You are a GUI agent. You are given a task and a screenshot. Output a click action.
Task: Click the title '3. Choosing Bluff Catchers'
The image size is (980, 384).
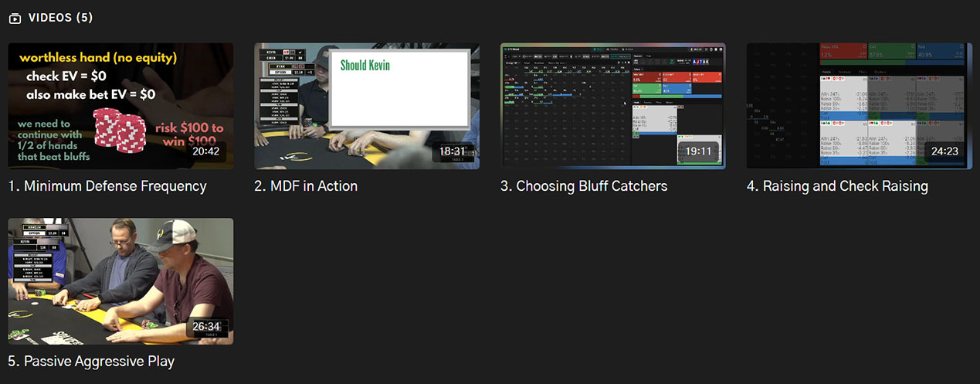(x=584, y=186)
